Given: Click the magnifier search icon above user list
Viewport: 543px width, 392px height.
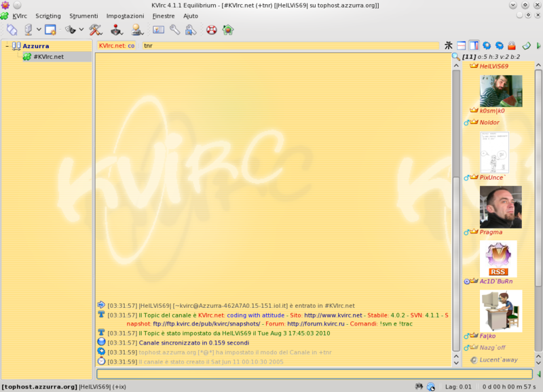Looking at the screenshot, I should (x=456, y=57).
